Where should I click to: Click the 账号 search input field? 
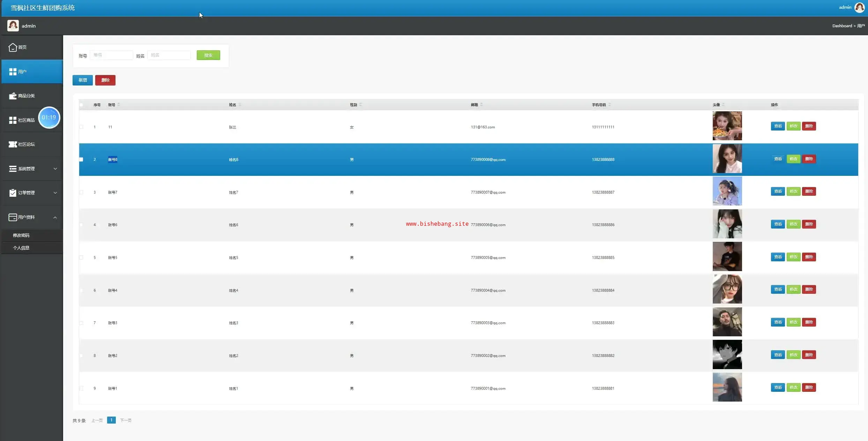coord(111,55)
